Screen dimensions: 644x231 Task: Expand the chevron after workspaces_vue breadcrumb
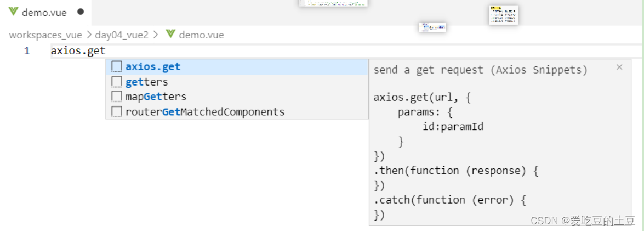click(x=88, y=35)
